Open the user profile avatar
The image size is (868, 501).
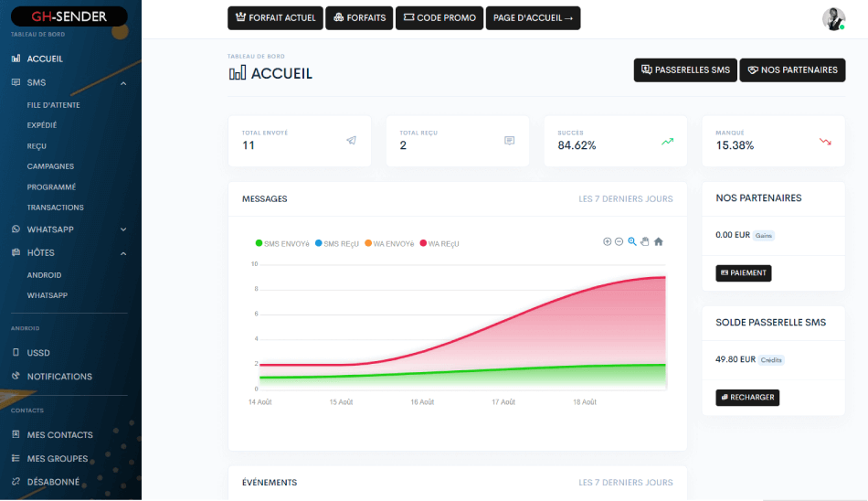(833, 19)
